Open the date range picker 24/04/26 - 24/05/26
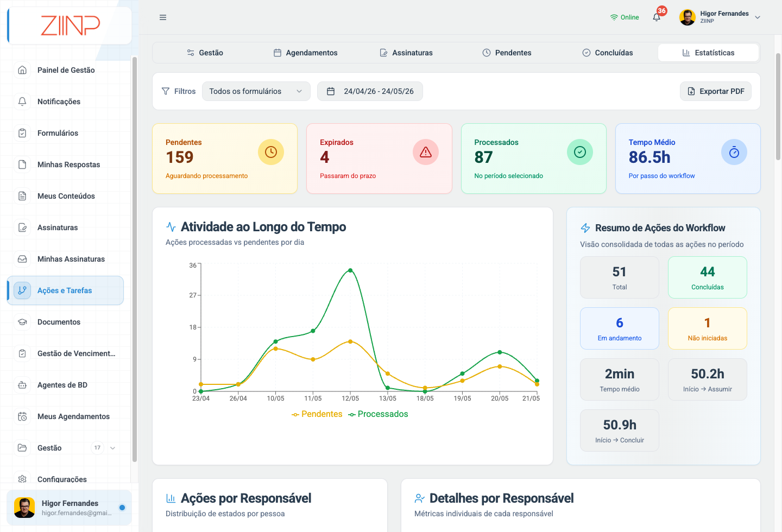This screenshot has height=532, width=782. (x=370, y=91)
